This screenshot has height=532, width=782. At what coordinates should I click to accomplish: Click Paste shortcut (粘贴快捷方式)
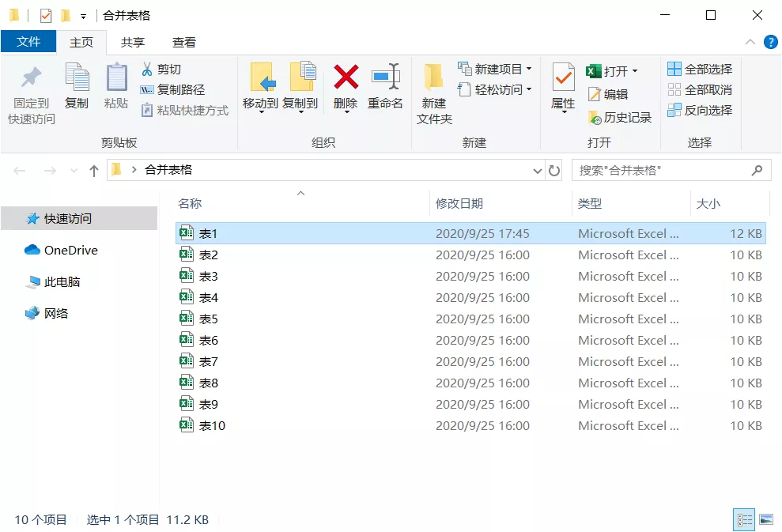(185, 110)
